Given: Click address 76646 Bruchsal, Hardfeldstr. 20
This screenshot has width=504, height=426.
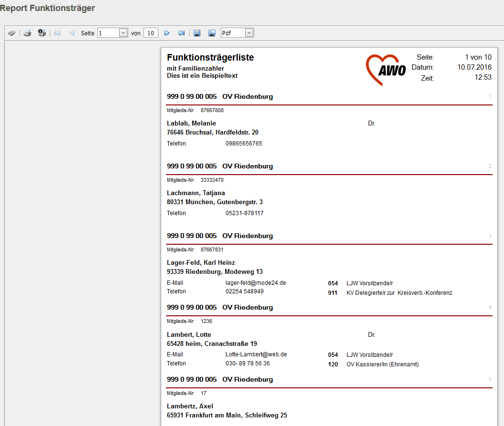Looking at the screenshot, I should 213,133.
